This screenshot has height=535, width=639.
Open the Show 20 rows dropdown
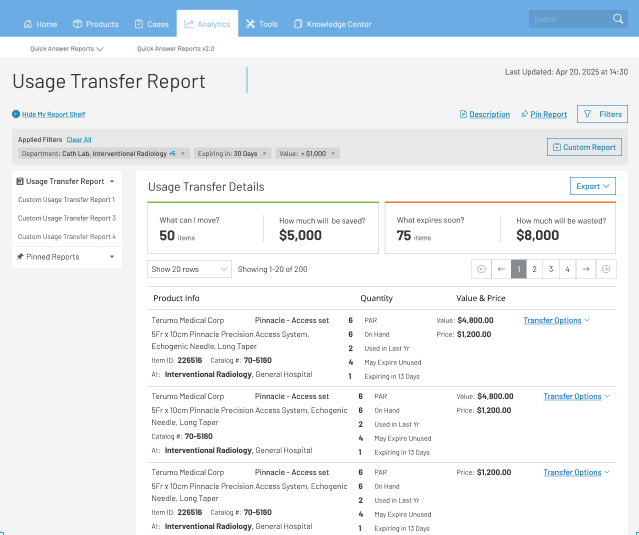[x=190, y=269]
